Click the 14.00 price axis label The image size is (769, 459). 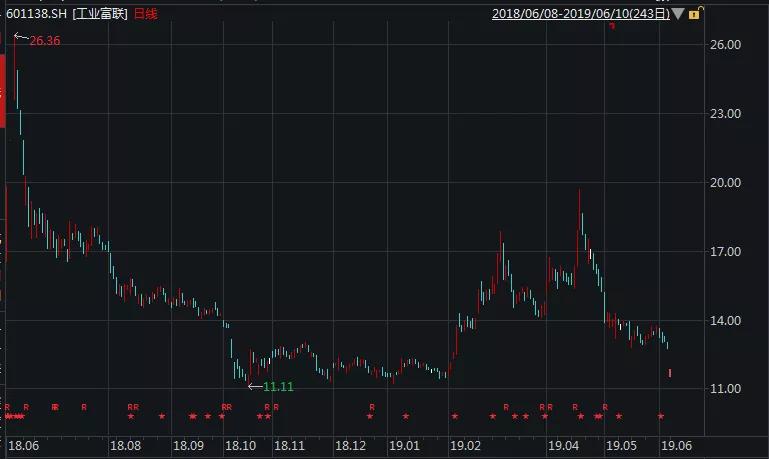[x=725, y=321]
